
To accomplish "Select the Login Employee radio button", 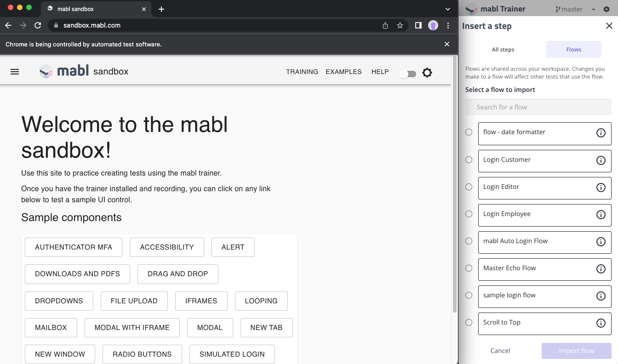I will pyautogui.click(x=469, y=214).
